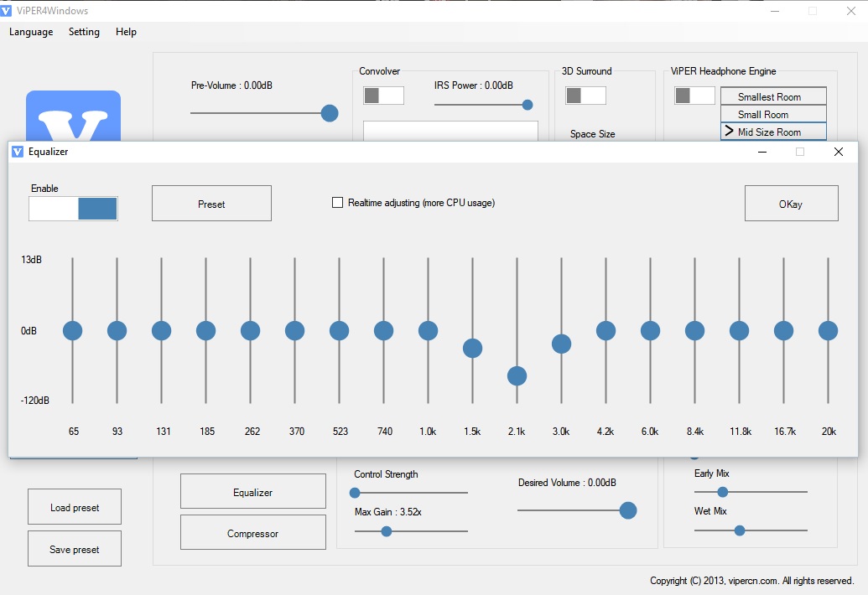Toggle the Convolver switch
The image size is (868, 595).
(383, 96)
